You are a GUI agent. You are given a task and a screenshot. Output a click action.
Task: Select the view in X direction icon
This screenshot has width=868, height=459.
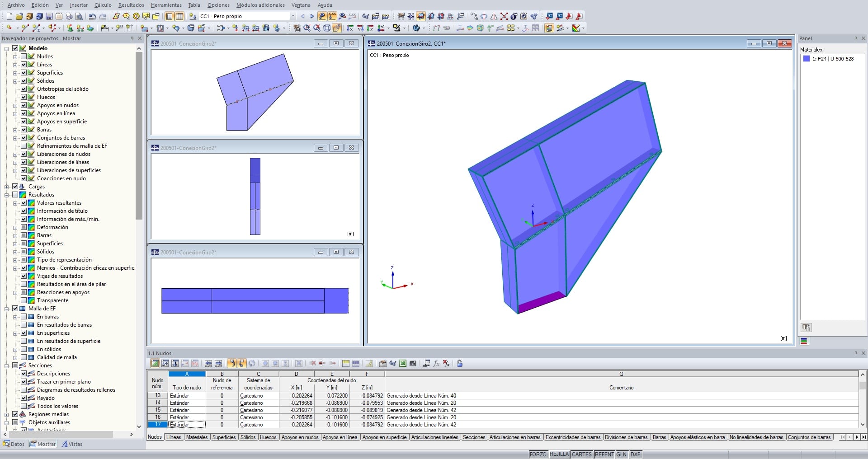[x=349, y=28]
